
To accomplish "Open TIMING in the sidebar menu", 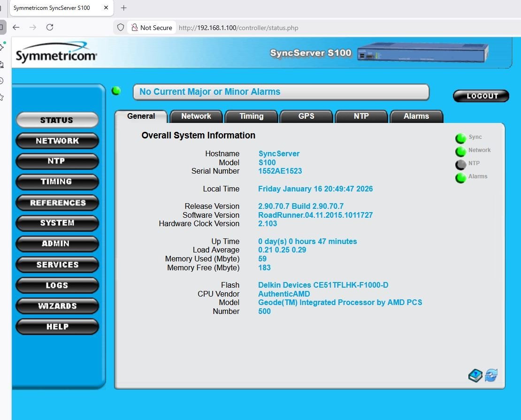I will point(57,182).
